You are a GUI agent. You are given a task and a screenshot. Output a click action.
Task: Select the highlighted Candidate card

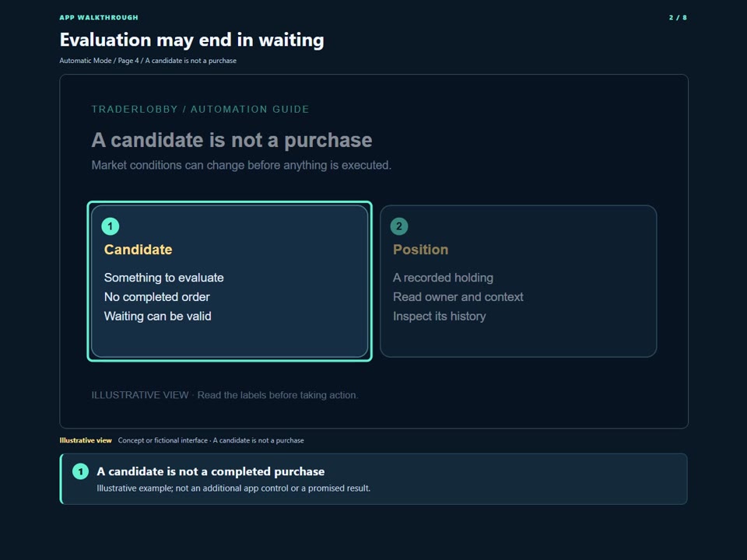tap(230, 281)
